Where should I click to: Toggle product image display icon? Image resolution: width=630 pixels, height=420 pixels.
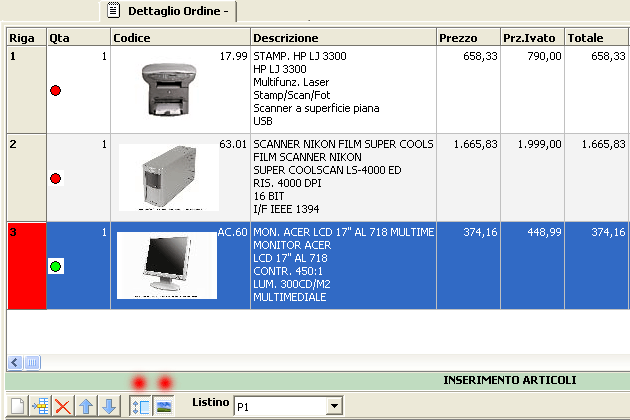[164, 406]
